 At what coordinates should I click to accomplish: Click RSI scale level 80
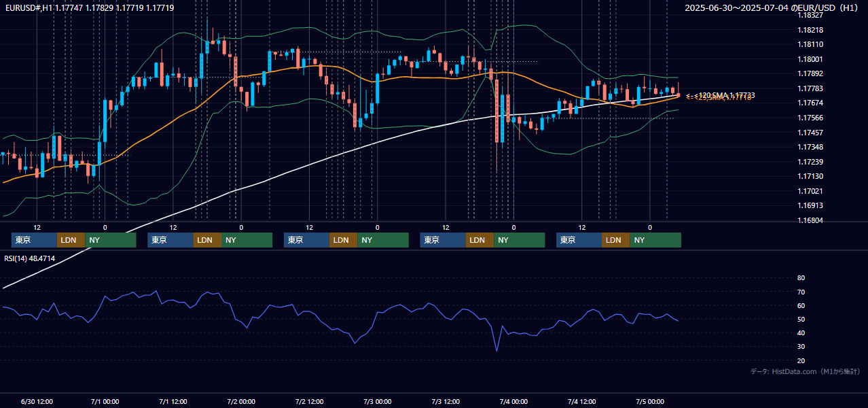(801, 278)
